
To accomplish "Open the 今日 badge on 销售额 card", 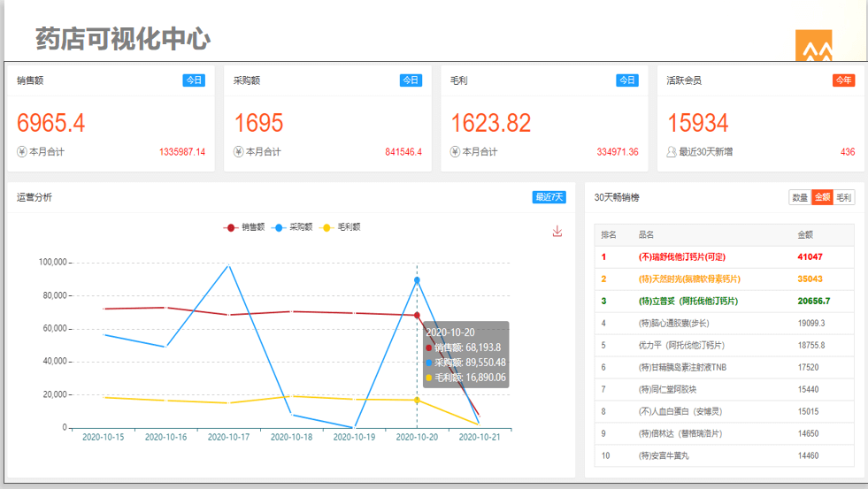I will coord(194,80).
